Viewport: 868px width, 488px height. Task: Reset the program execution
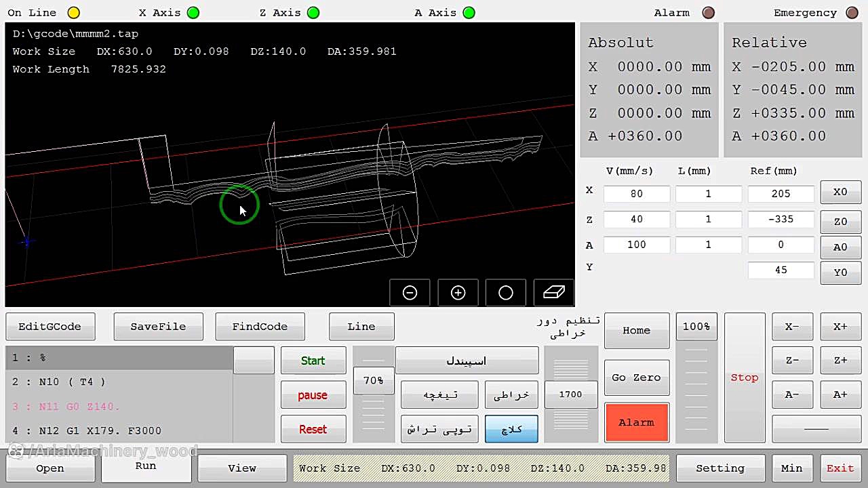313,429
